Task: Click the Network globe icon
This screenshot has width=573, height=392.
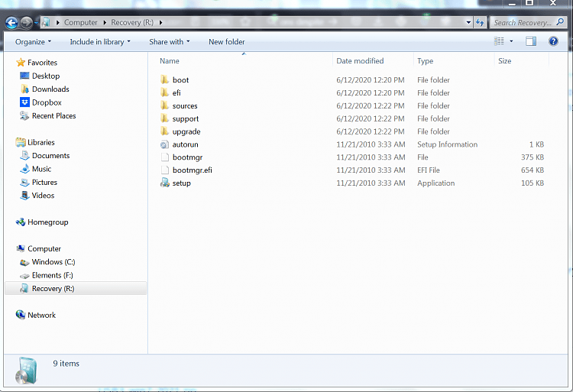Action: tap(21, 315)
